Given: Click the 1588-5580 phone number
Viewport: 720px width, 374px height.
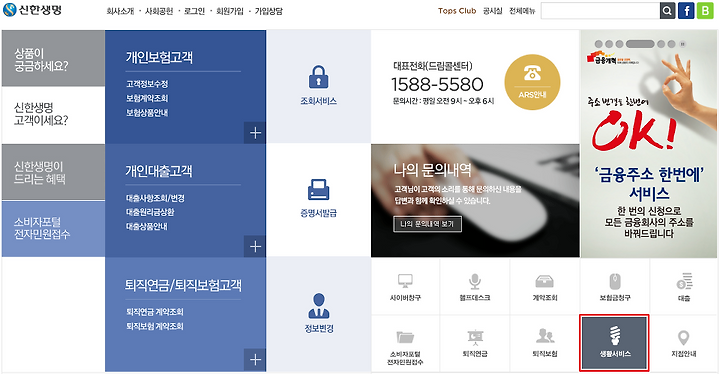Looking at the screenshot, I should (437, 85).
